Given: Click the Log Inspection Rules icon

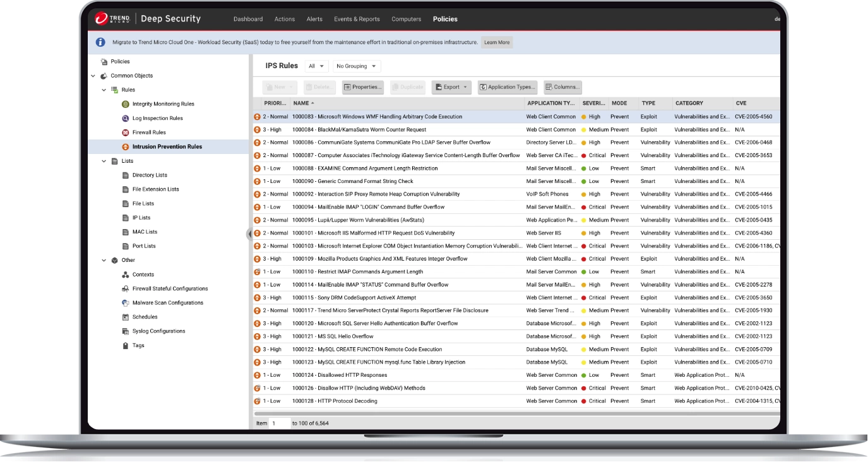Looking at the screenshot, I should tap(126, 119).
